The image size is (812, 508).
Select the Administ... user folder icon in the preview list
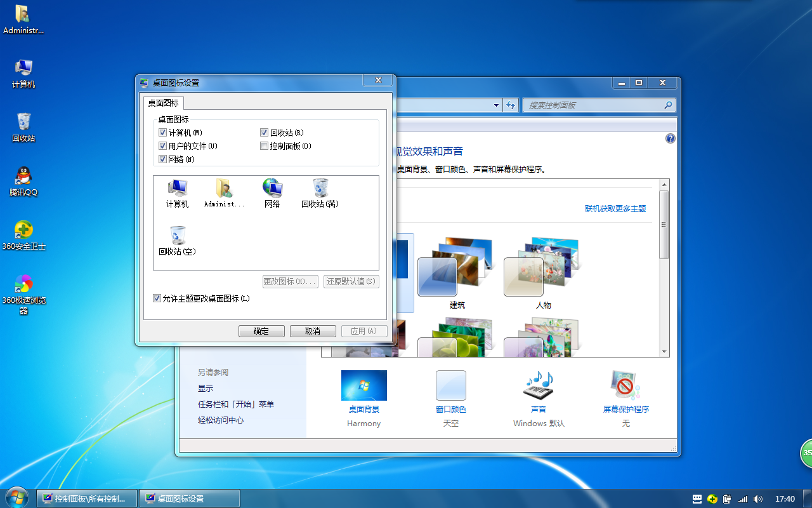[224, 193]
